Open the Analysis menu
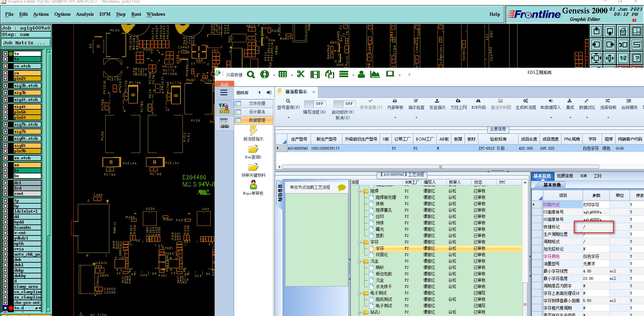644x316 pixels. [x=85, y=14]
